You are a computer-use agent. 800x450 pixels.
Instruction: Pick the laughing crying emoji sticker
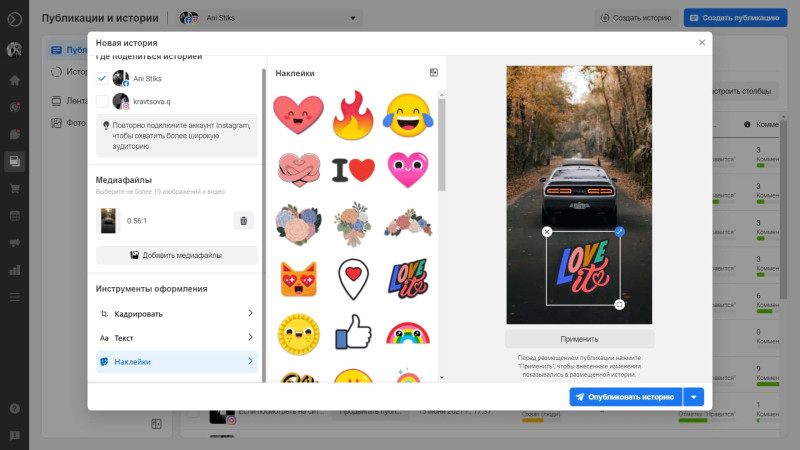tap(408, 115)
